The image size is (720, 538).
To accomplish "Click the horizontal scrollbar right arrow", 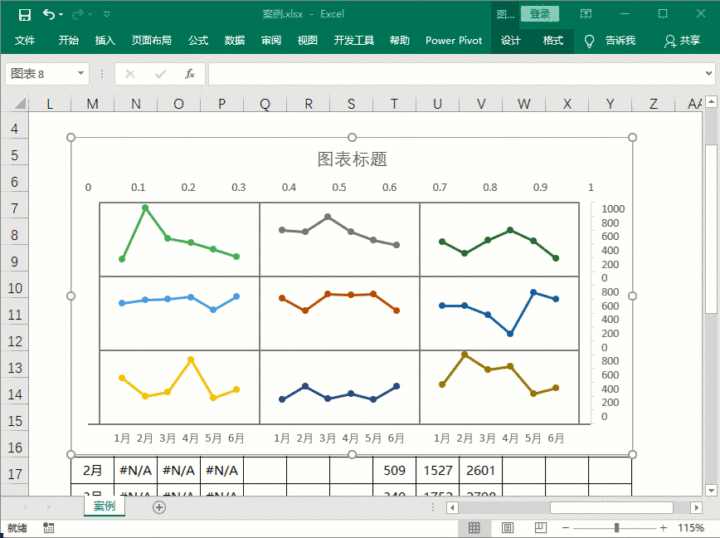I will click(697, 507).
